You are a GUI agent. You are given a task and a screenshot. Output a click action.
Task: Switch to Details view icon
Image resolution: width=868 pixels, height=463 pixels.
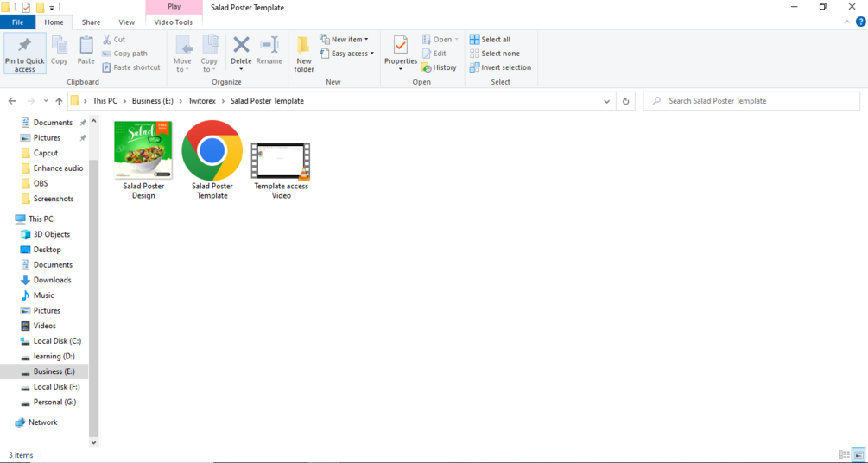coord(844,454)
